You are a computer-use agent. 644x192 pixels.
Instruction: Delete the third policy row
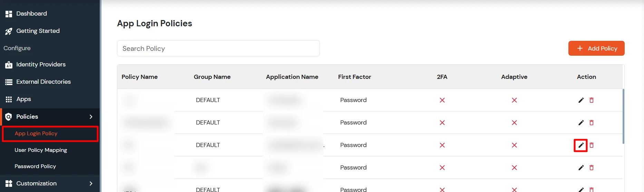click(592, 145)
